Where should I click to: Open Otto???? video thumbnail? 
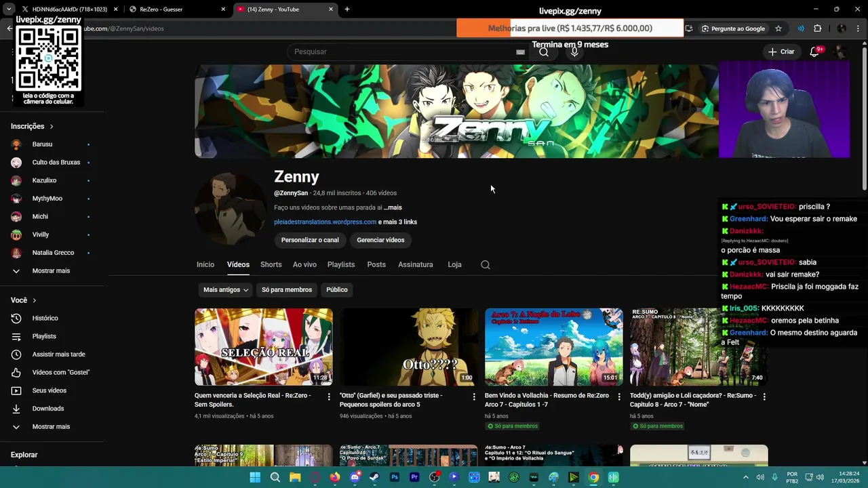pyautogui.click(x=409, y=347)
